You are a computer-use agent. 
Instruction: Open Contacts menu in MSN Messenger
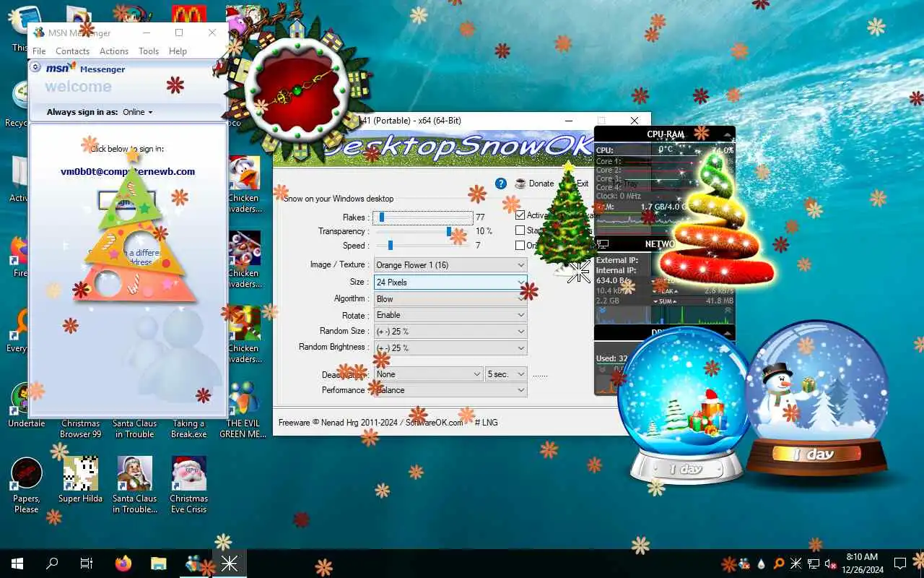(72, 51)
